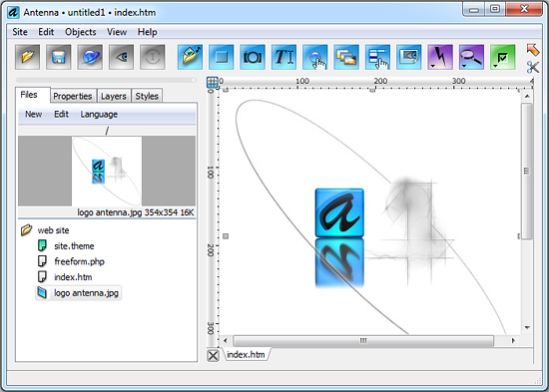Click the greyed circle numbered-one icon

click(x=153, y=57)
